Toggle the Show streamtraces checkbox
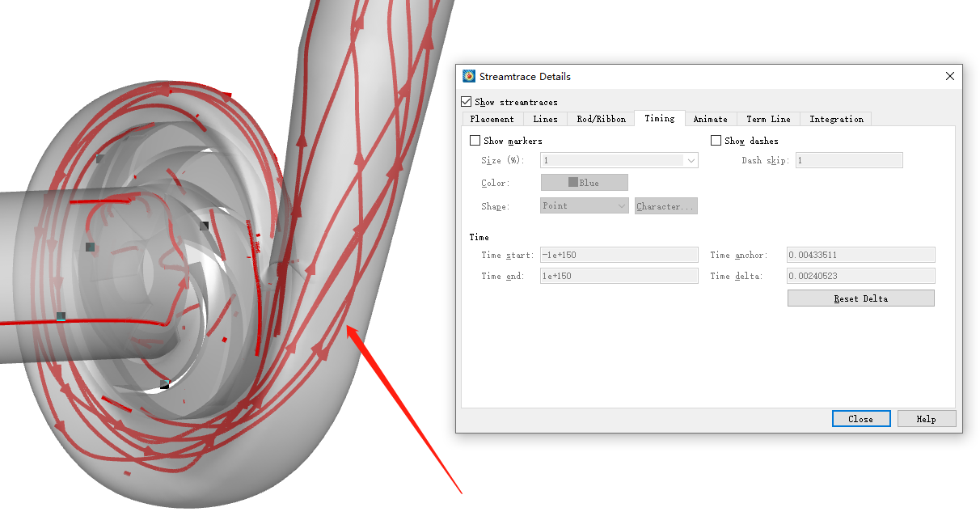 [467, 102]
